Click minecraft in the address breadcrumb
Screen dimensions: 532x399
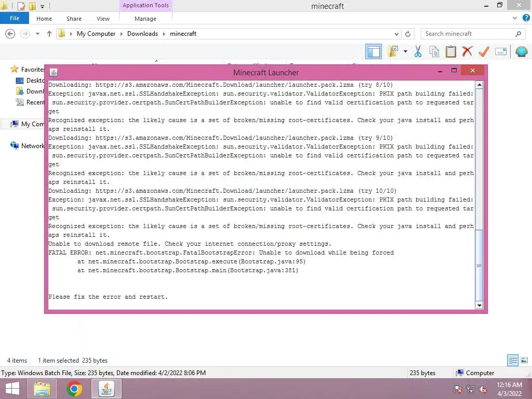[183, 34]
